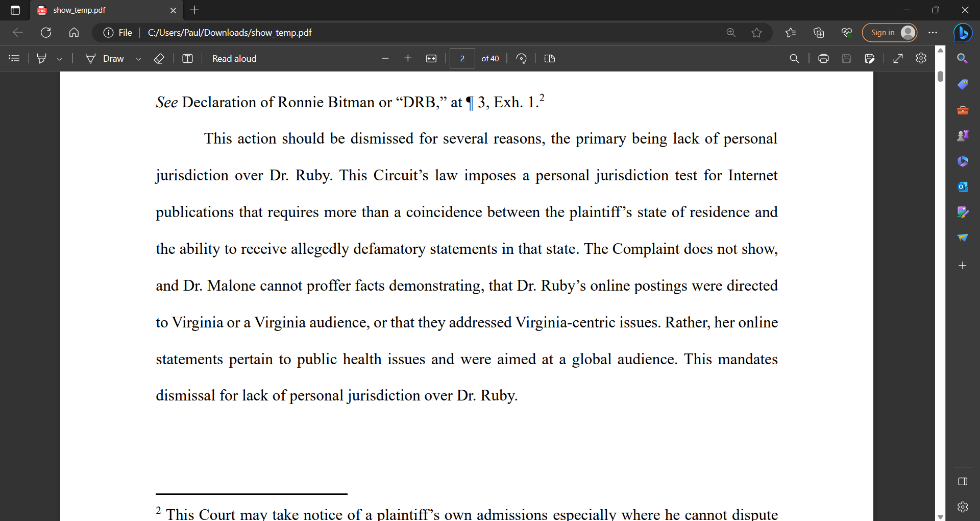This screenshot has height=521, width=980.
Task: Click the Zoom magnifier in the address bar
Action: tap(731, 33)
